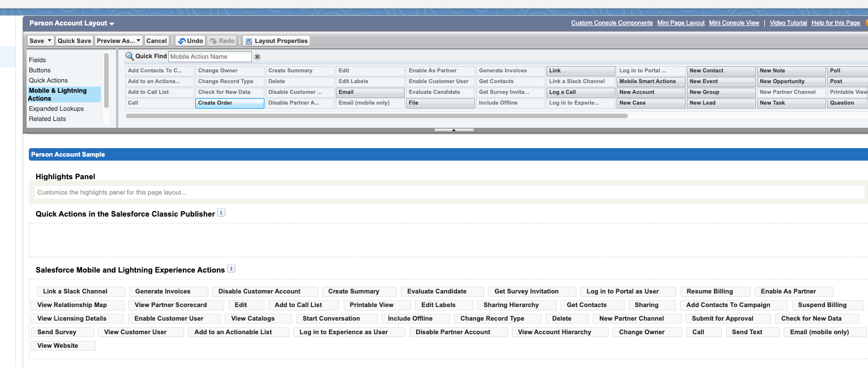Select the Question palette item

click(848, 103)
